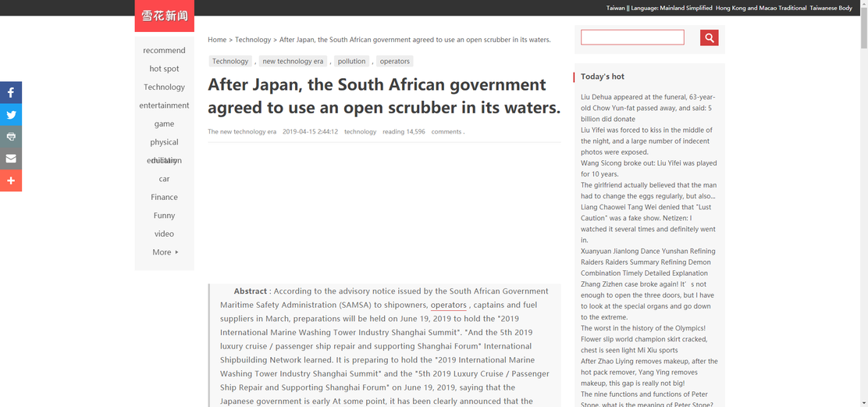
Task: Go to Technology in the breadcrumb
Action: [x=253, y=40]
